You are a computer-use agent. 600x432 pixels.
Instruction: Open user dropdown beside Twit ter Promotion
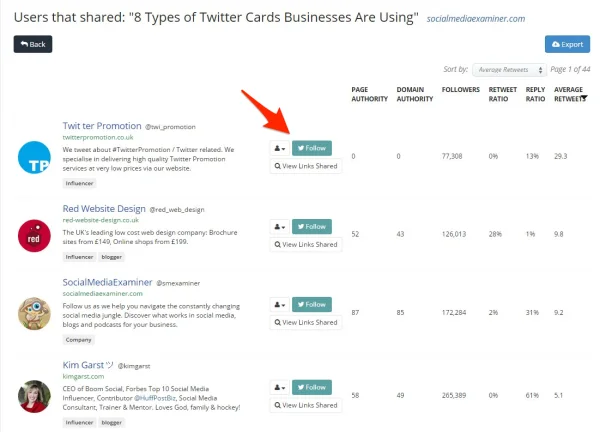(x=280, y=148)
